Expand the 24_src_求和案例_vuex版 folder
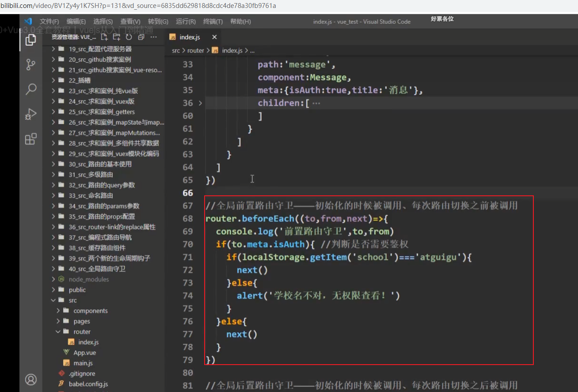The width and height of the screenshot is (578, 392). click(53, 101)
